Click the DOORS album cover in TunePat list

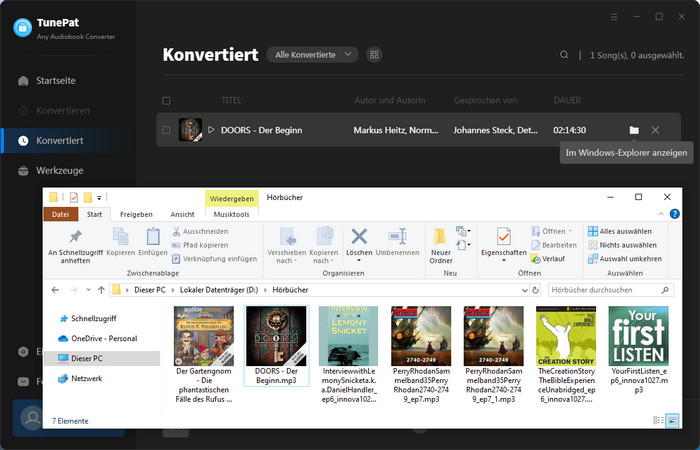click(190, 130)
